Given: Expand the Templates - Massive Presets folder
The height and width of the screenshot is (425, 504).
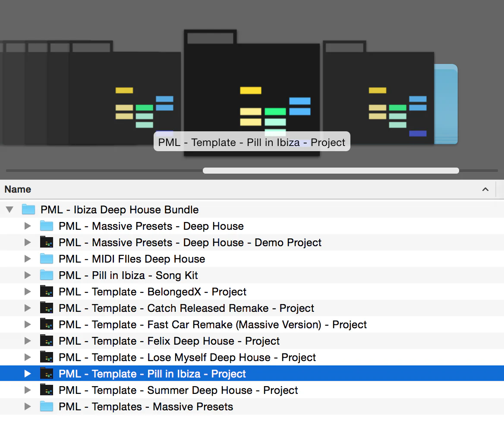Looking at the screenshot, I should [x=28, y=407].
